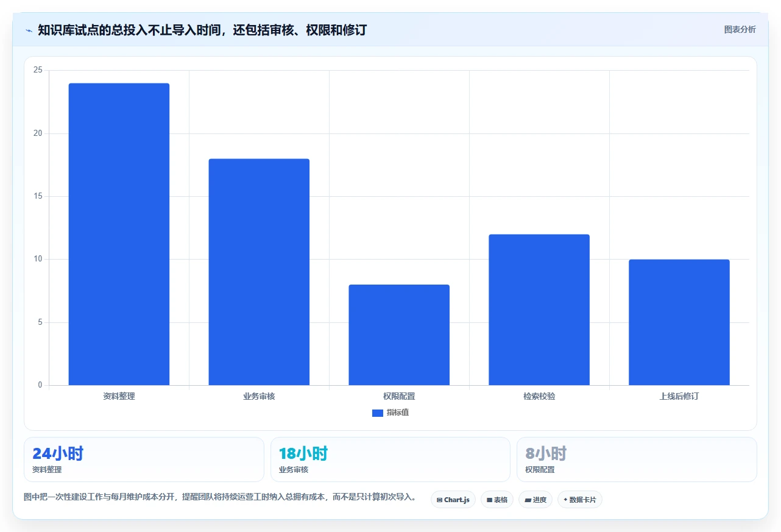This screenshot has width=781, height=532.
Task: Click the y-axis value 5
Action: (40, 322)
